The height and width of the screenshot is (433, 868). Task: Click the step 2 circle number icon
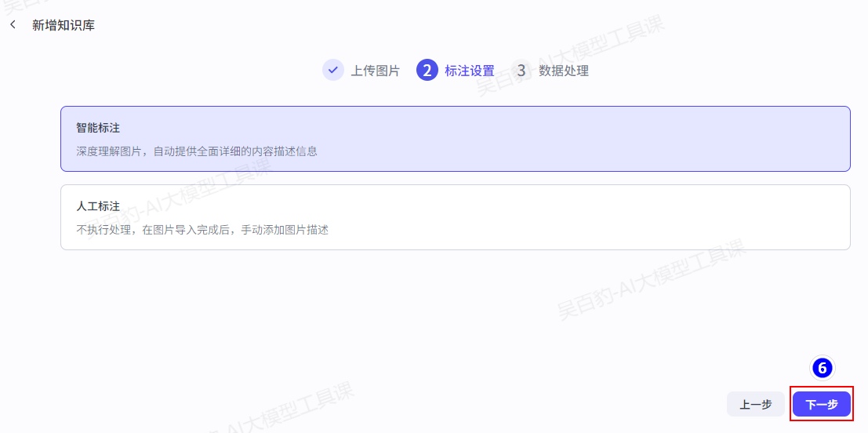click(427, 71)
